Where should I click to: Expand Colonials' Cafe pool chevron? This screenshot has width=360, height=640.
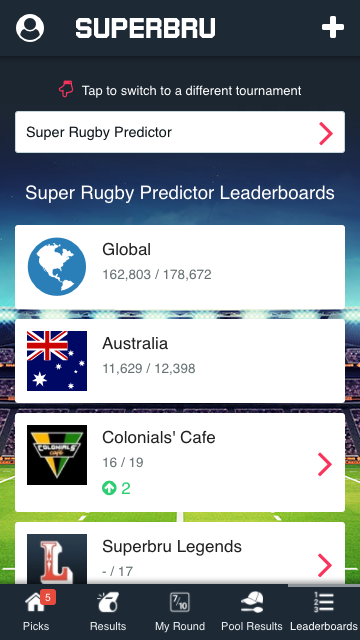pos(325,464)
